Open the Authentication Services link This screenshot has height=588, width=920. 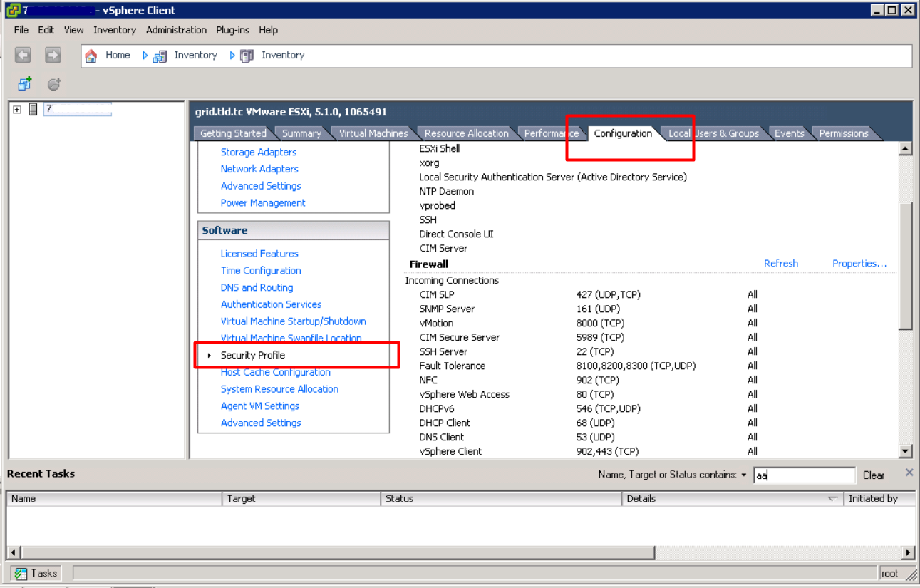pyautogui.click(x=271, y=304)
